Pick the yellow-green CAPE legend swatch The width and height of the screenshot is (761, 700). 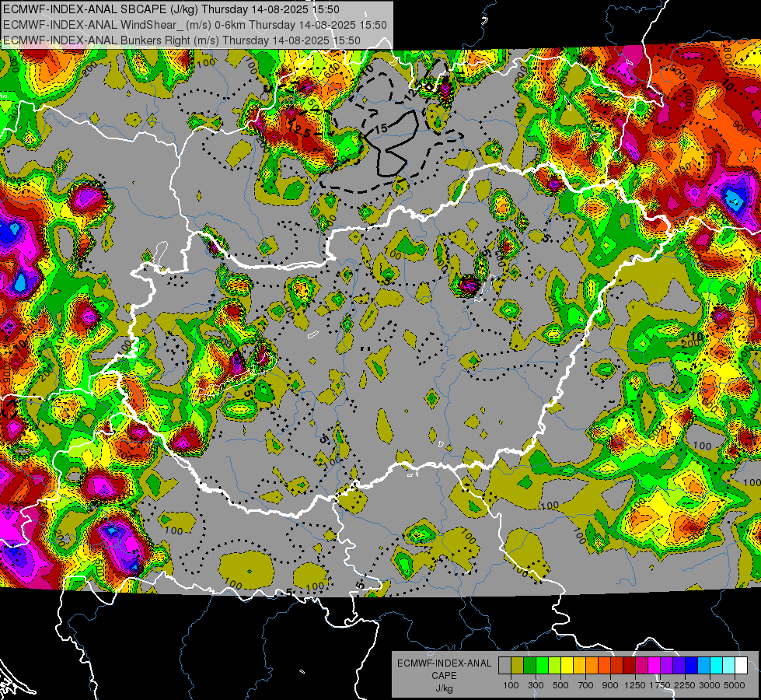click(555, 665)
